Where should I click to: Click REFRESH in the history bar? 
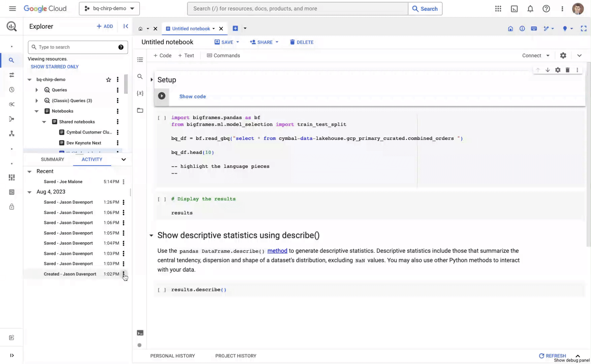(552, 356)
